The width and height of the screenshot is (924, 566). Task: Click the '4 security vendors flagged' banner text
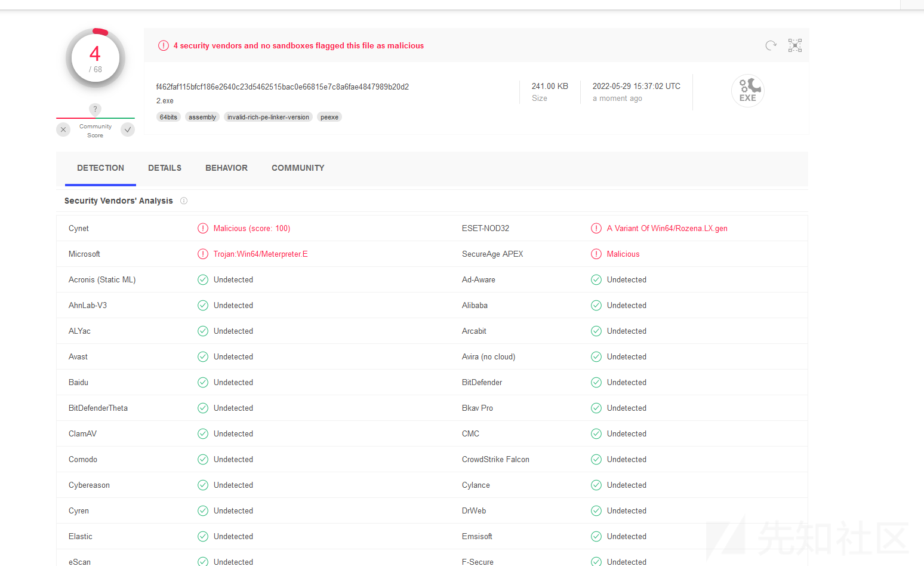pyautogui.click(x=298, y=45)
